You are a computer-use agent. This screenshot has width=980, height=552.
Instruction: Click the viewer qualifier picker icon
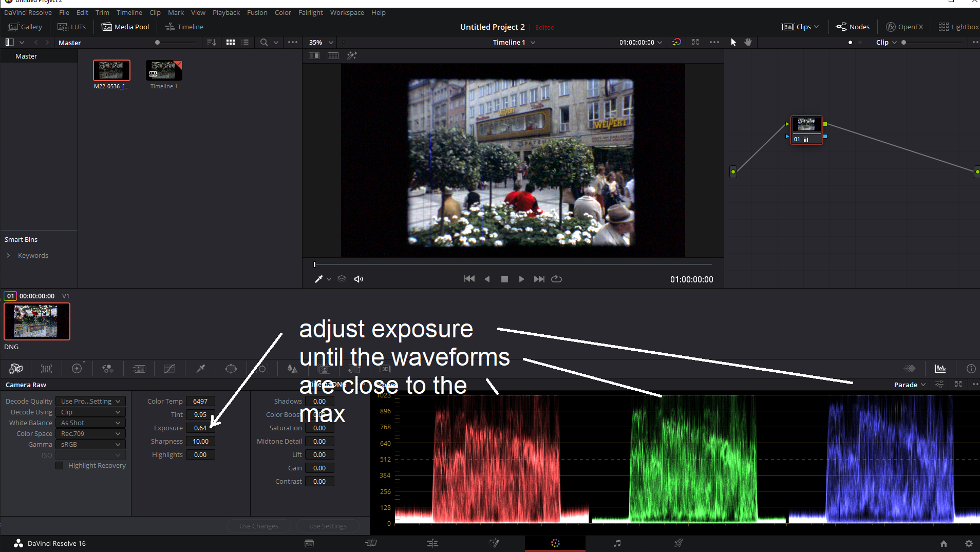pos(318,279)
